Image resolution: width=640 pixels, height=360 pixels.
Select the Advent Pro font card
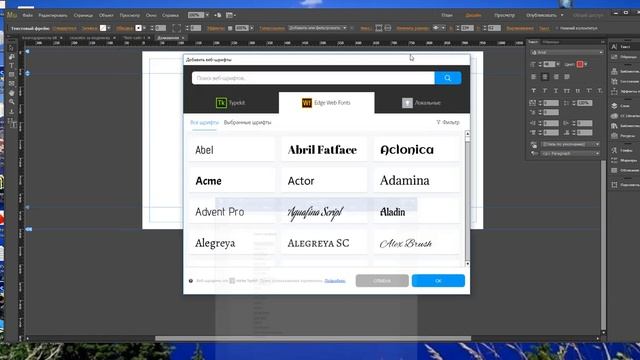pos(232,212)
